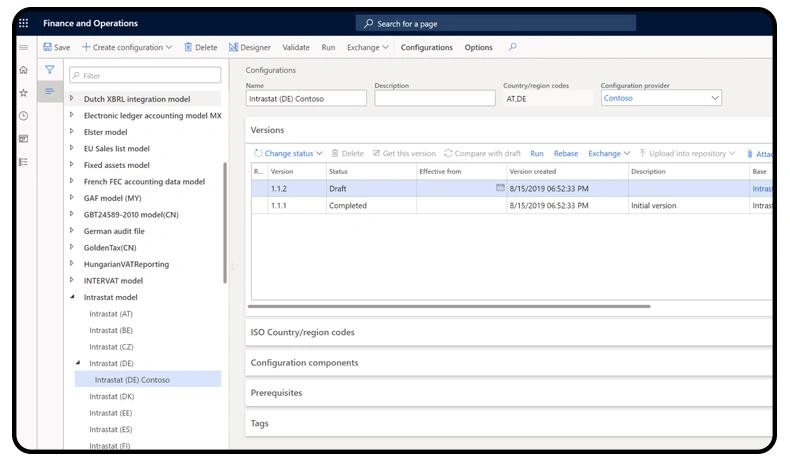790x461 pixels.
Task: Click the Description input field
Action: (x=435, y=98)
